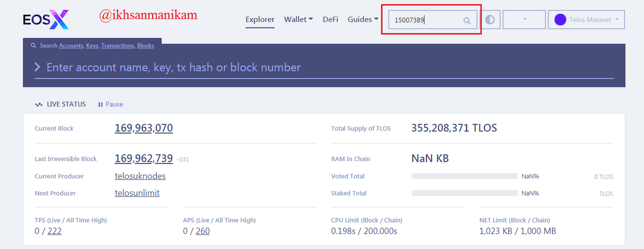This screenshot has width=644, height=249.
Task: Click the Accounts search link
Action: tap(71, 45)
